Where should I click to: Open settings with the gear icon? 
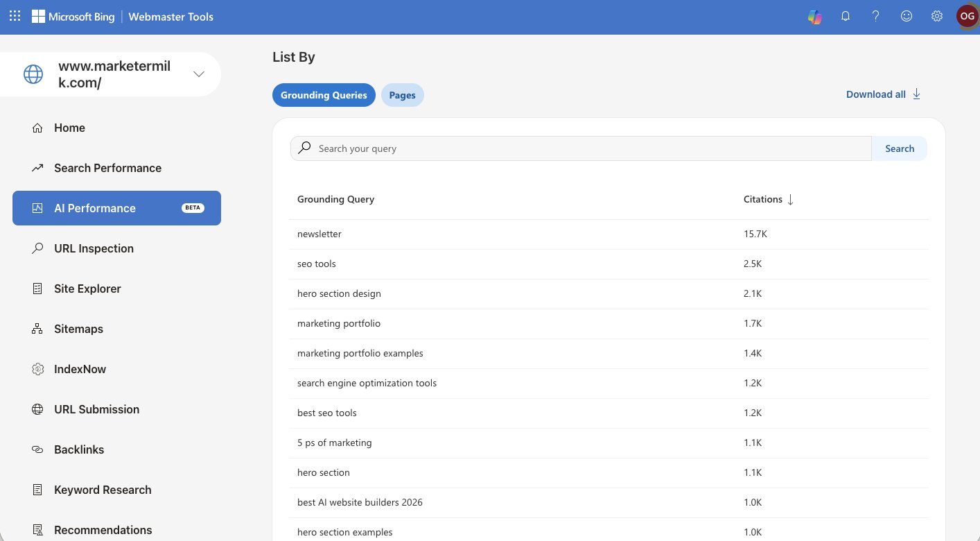pyautogui.click(x=936, y=16)
